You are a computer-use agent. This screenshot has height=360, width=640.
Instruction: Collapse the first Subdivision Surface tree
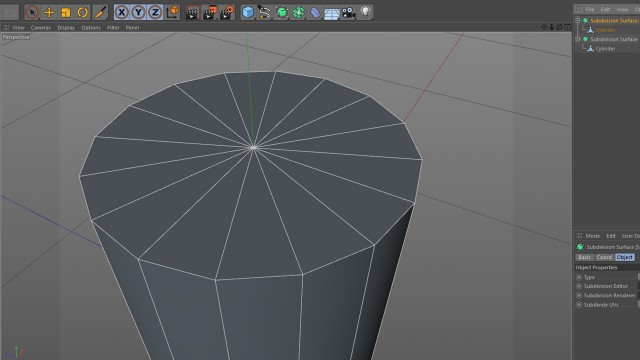coord(578,20)
